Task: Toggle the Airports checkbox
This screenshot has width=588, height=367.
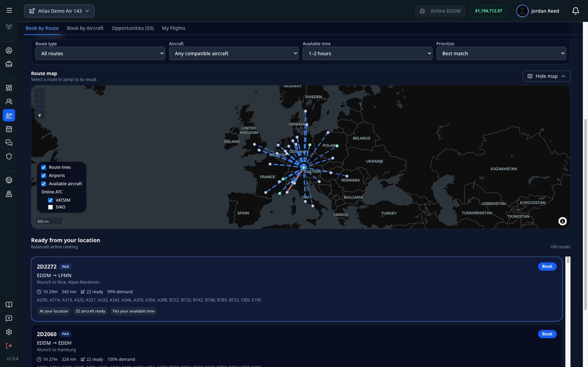Action: [x=44, y=176]
